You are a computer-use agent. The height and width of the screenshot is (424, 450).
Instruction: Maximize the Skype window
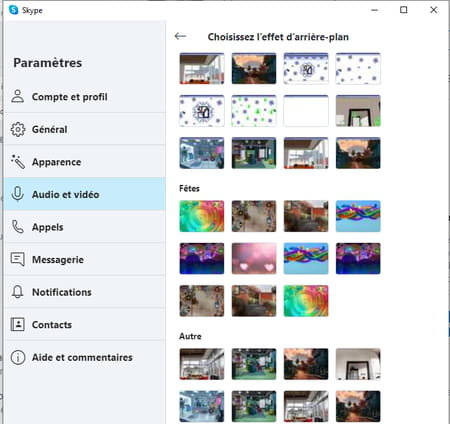pyautogui.click(x=404, y=10)
